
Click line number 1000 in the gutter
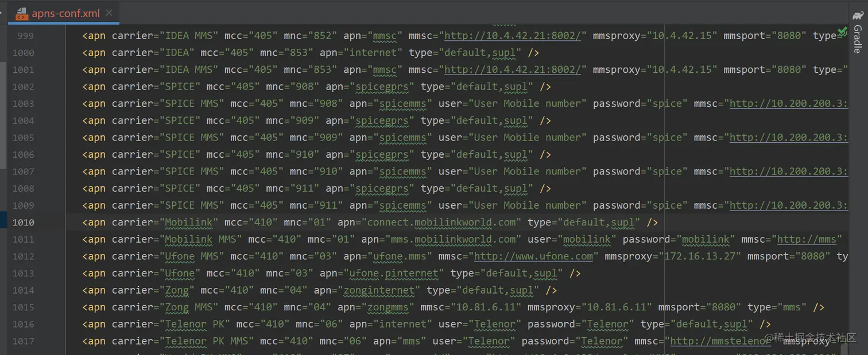click(x=23, y=53)
